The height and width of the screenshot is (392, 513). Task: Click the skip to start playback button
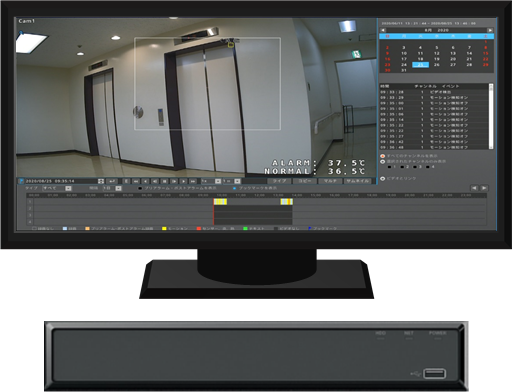click(x=136, y=181)
